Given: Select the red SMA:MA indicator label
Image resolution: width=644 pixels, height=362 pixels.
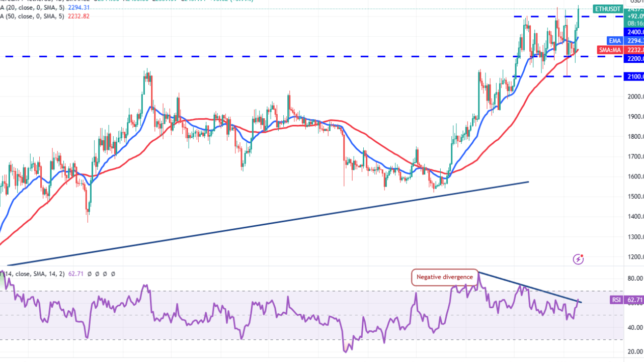Looking at the screenshot, I should pyautogui.click(x=610, y=50).
